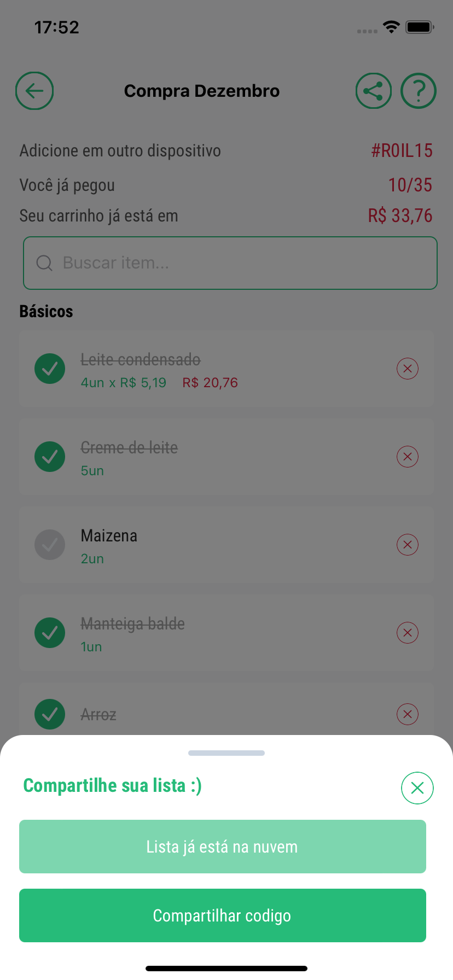Toggle the Arroz checkmark
Viewport: 453px width, 980px height.
(x=50, y=714)
